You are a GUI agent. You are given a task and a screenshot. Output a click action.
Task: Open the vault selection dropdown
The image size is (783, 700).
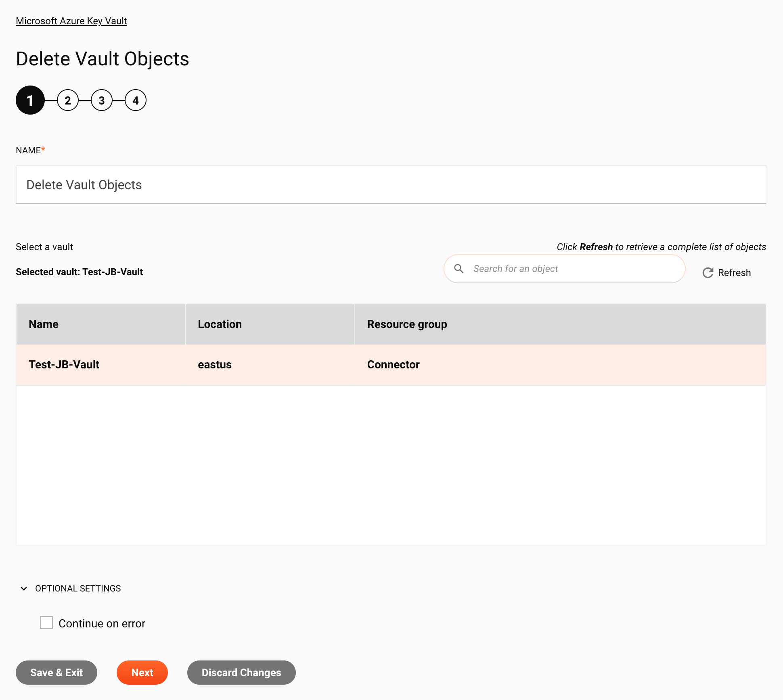44,247
